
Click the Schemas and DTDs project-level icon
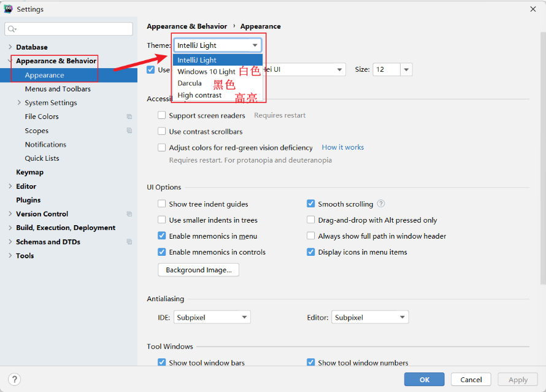point(129,242)
